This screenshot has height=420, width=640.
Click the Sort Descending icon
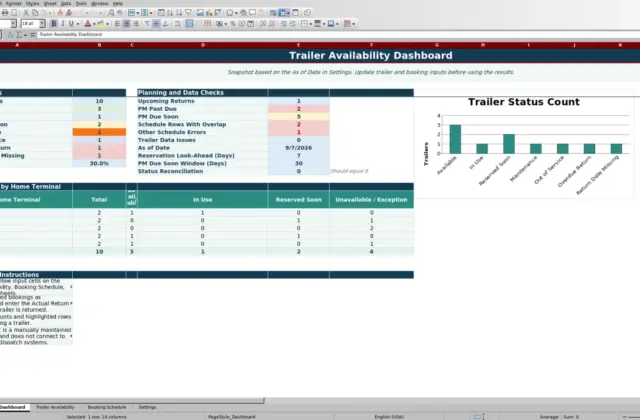(x=179, y=13)
